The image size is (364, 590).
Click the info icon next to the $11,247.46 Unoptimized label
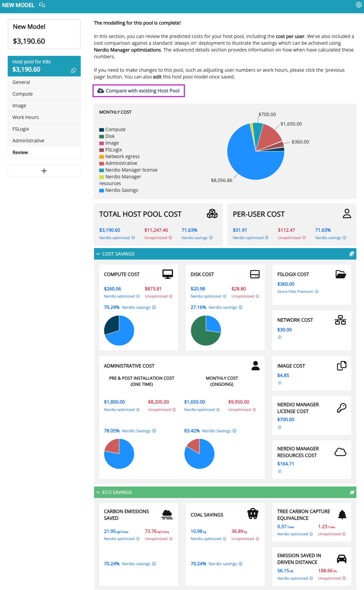171,238
